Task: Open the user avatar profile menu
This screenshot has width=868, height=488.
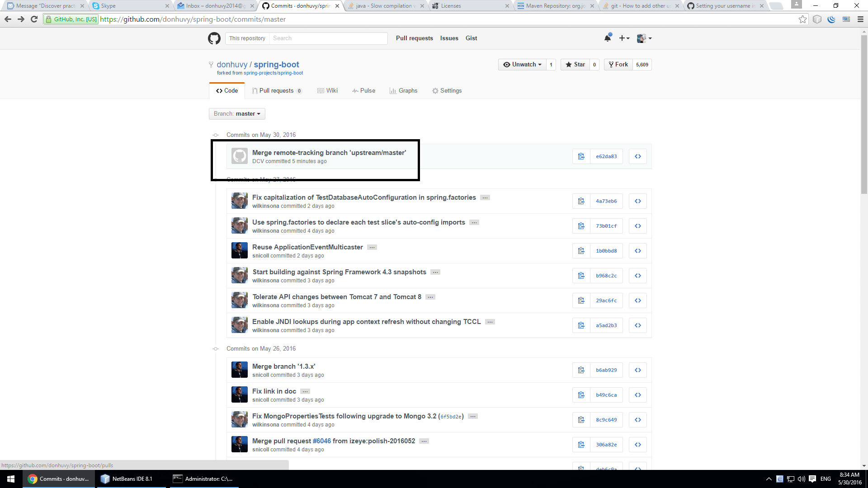Action: pyautogui.click(x=644, y=38)
